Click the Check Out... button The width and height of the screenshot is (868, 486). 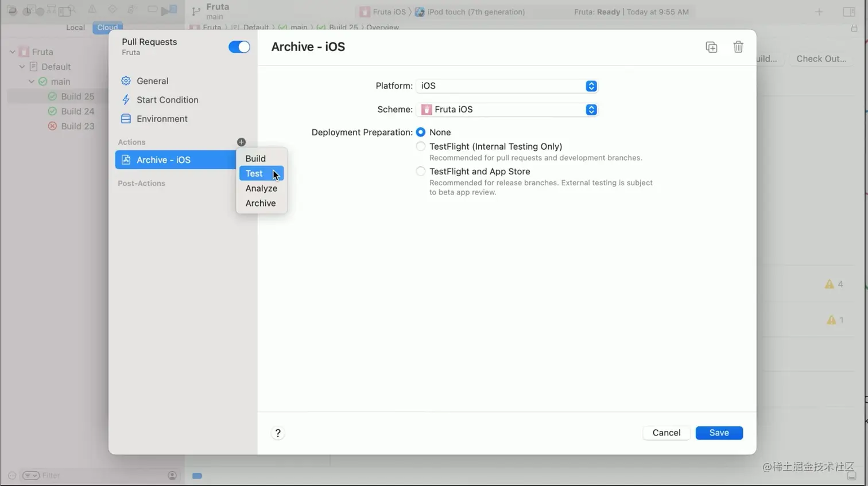click(821, 59)
